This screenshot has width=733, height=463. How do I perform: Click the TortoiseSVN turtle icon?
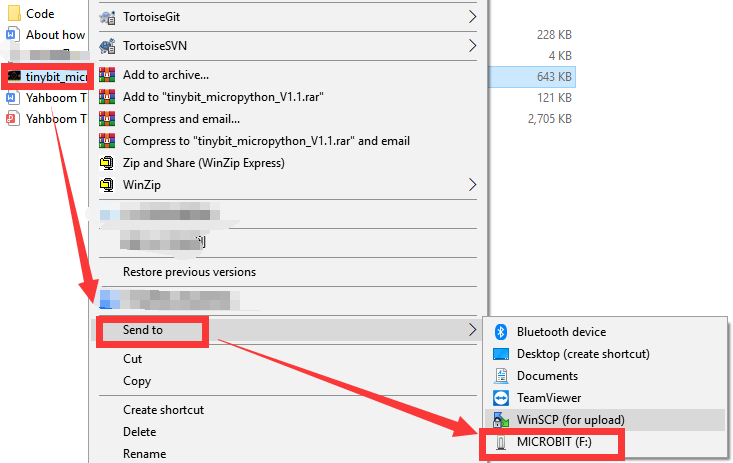tap(107, 46)
